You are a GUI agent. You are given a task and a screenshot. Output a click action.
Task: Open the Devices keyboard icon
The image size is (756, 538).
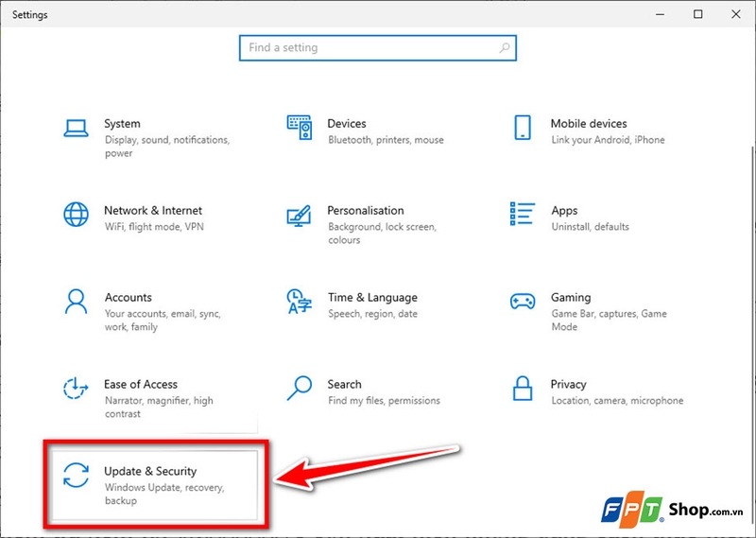pyautogui.click(x=299, y=128)
